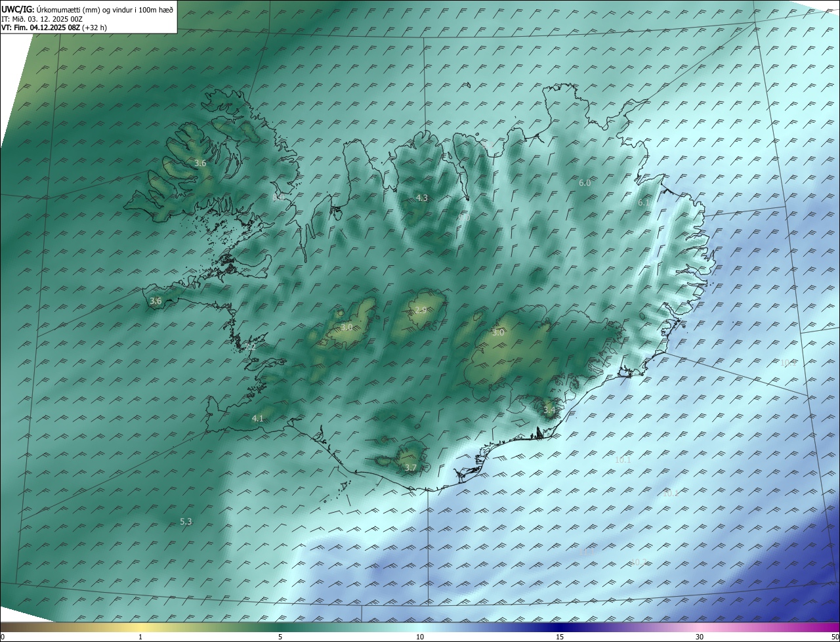Click the "3.7" value on the map
The width and height of the screenshot is (840, 642).
pos(411,467)
